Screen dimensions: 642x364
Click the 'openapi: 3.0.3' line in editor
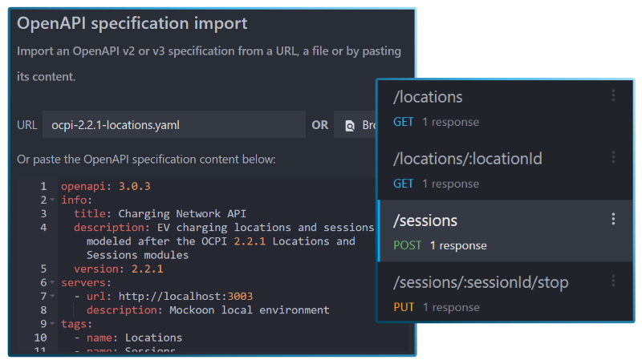[x=106, y=187]
